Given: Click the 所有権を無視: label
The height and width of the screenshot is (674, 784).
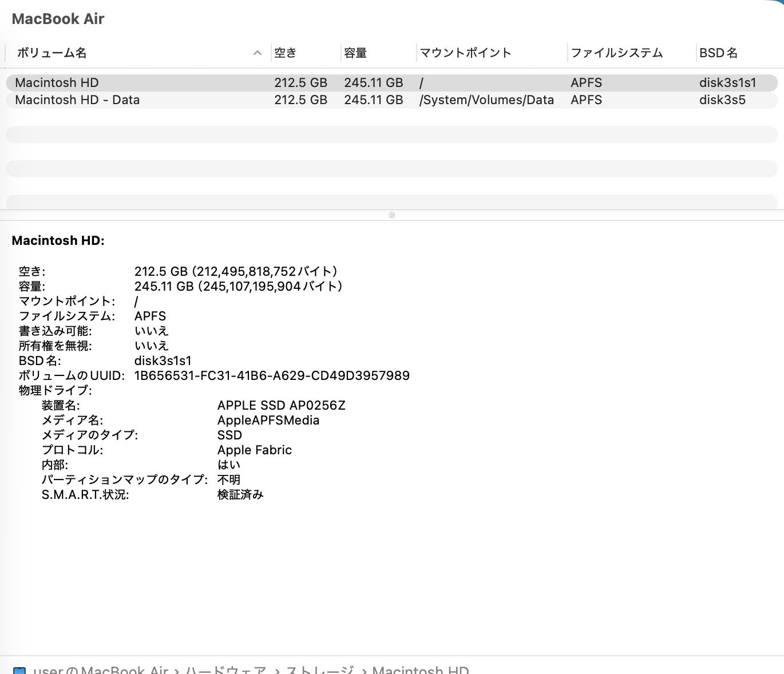Looking at the screenshot, I should pyautogui.click(x=55, y=346).
